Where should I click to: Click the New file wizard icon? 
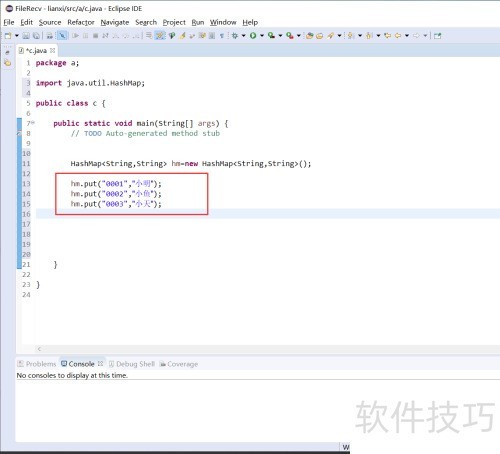[x=8, y=36]
